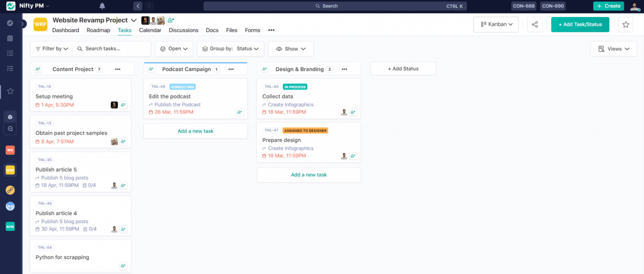Open the Discussions tab
This screenshot has height=274, width=644.
coord(183,30)
